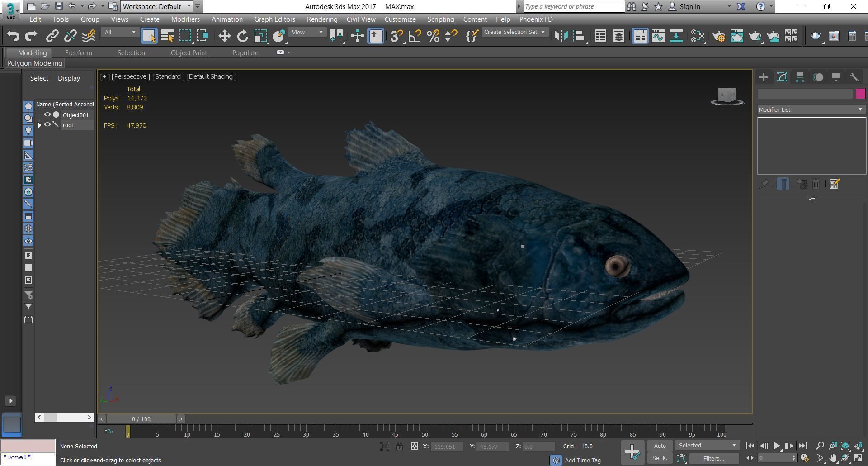Open the Create command panel tab
This screenshot has height=466, width=868.
[x=764, y=77]
